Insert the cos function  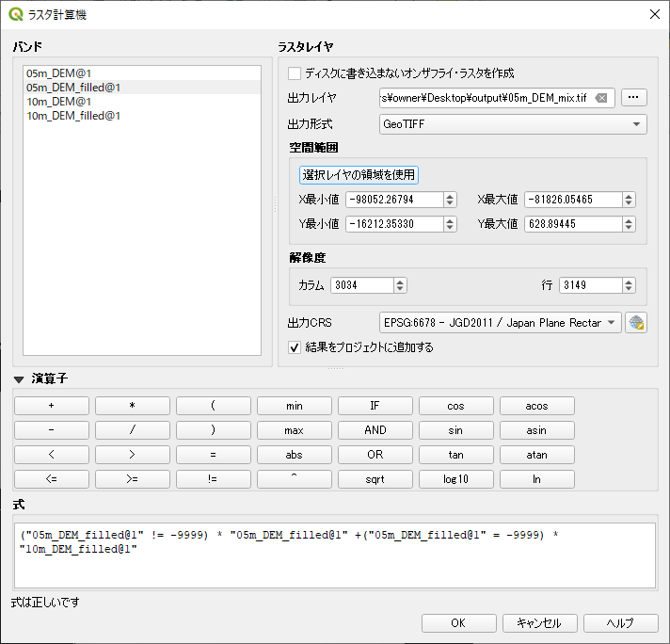[456, 406]
